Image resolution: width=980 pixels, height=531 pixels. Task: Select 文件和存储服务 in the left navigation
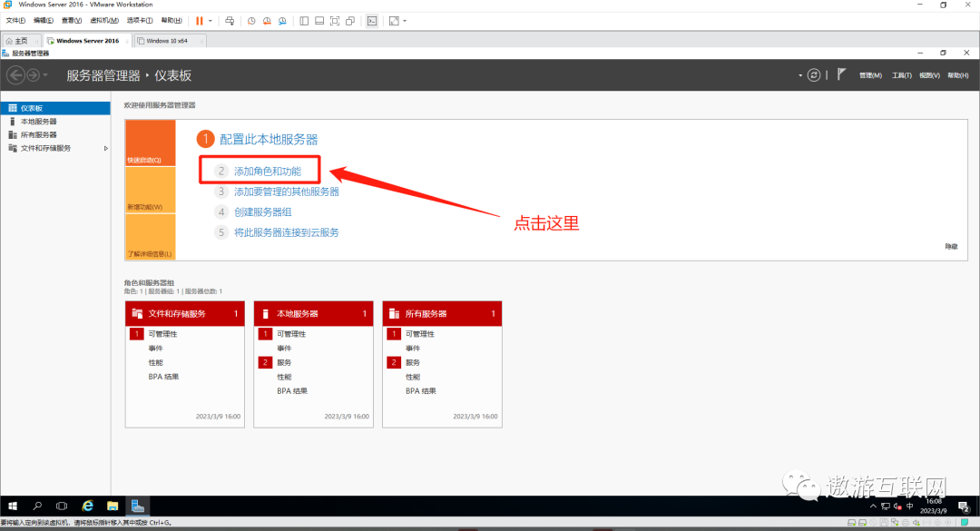tap(55, 148)
